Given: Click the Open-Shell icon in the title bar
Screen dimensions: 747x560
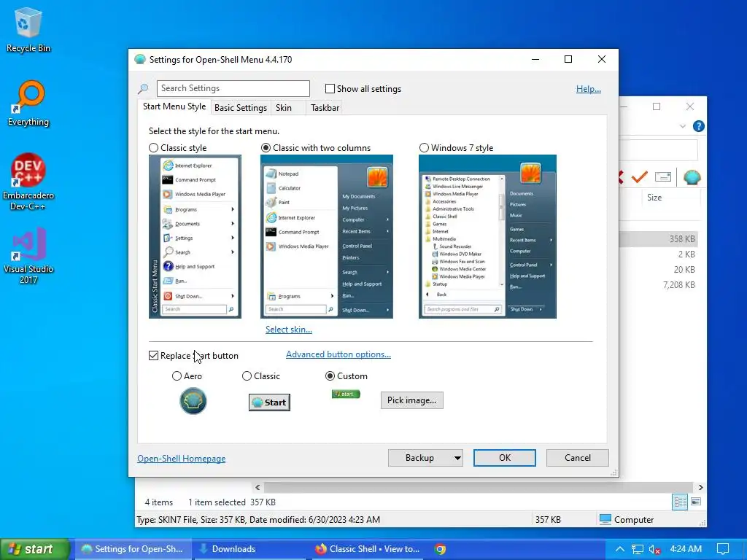Looking at the screenshot, I should [x=139, y=60].
